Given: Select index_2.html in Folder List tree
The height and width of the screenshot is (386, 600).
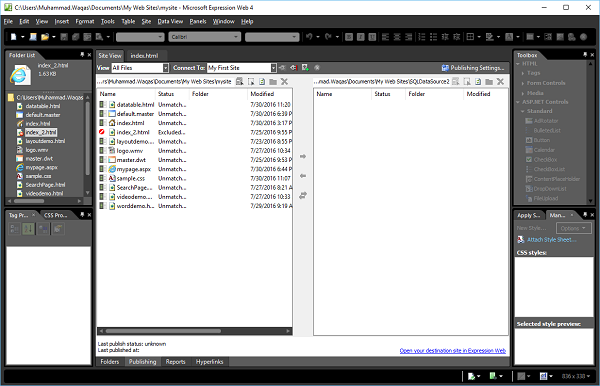Looking at the screenshot, I should [41, 132].
